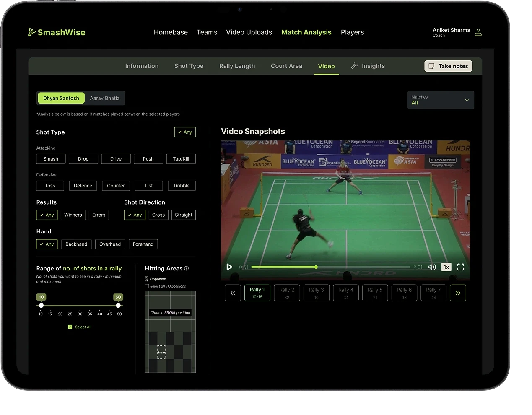Click the video progress bar
This screenshot has height=415, width=532.
[331, 267]
